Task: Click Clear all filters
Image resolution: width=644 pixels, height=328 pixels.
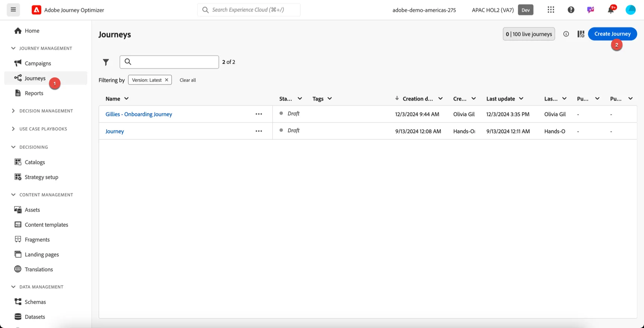Action: point(187,80)
